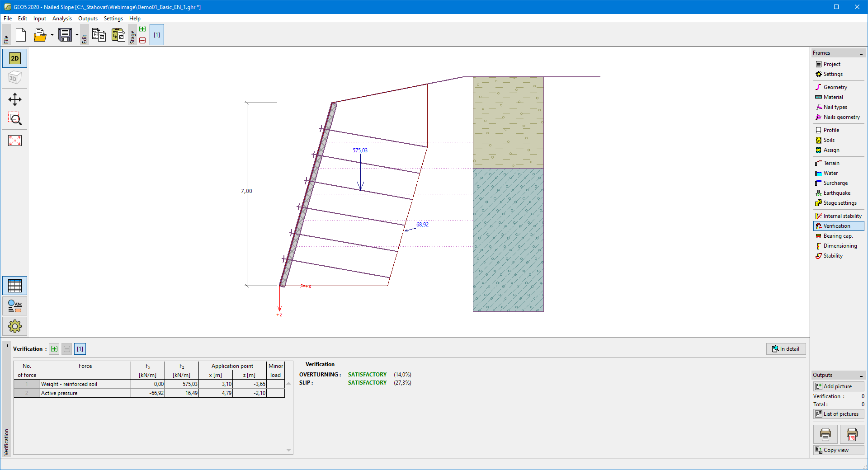Toggle the table display button
Viewport: 868px width, 470px height.
pyautogui.click(x=15, y=286)
